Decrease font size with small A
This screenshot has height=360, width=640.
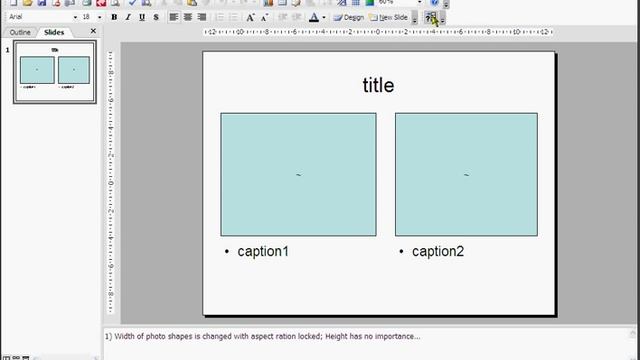(x=264, y=17)
